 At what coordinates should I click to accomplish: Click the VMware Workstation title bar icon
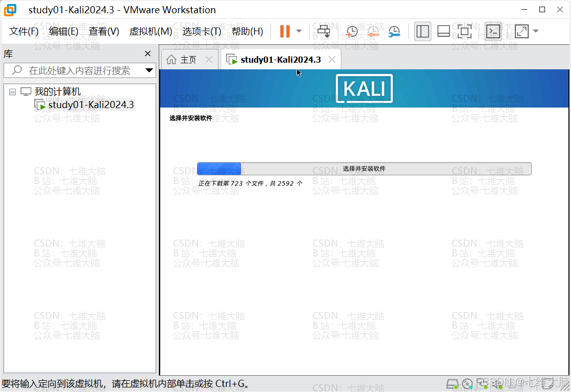point(10,10)
